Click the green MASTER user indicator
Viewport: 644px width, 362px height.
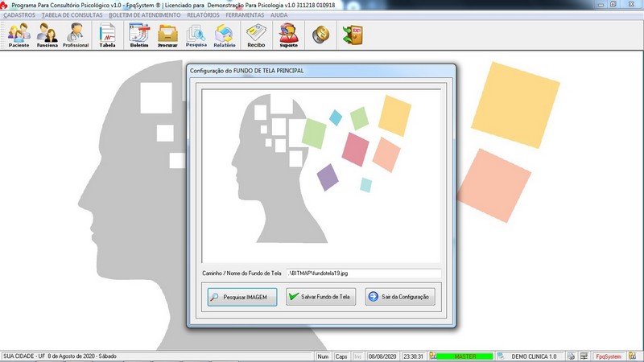coord(464,356)
